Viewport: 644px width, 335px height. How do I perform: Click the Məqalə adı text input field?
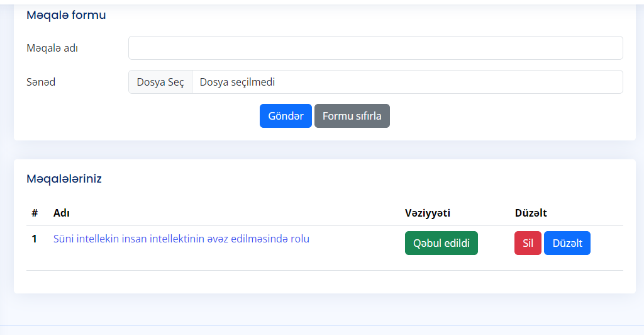pos(375,48)
